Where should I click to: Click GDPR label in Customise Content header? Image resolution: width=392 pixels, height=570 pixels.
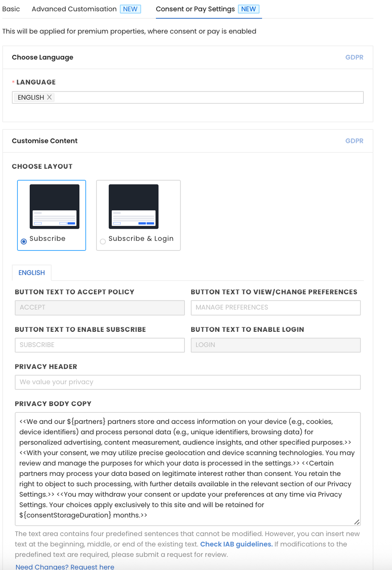[x=354, y=141]
